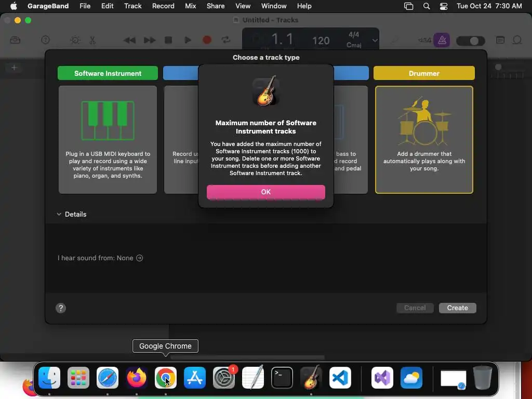The image size is (532, 399).
Task: Open Google Chrome from the Dock
Action: (166, 377)
